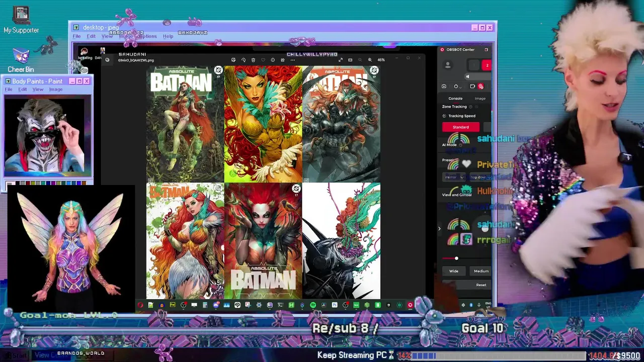
Task: Open Edit menu in desktop-jpeg window
Action: 91,36
